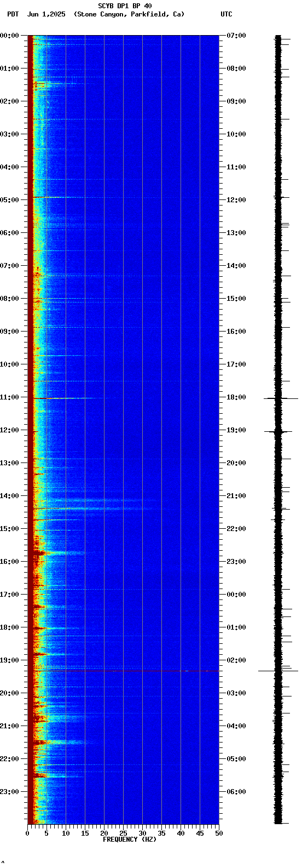Pick the 08:00 label on the UTC axis
Viewport: 302px width, 868px height.
click(x=236, y=68)
